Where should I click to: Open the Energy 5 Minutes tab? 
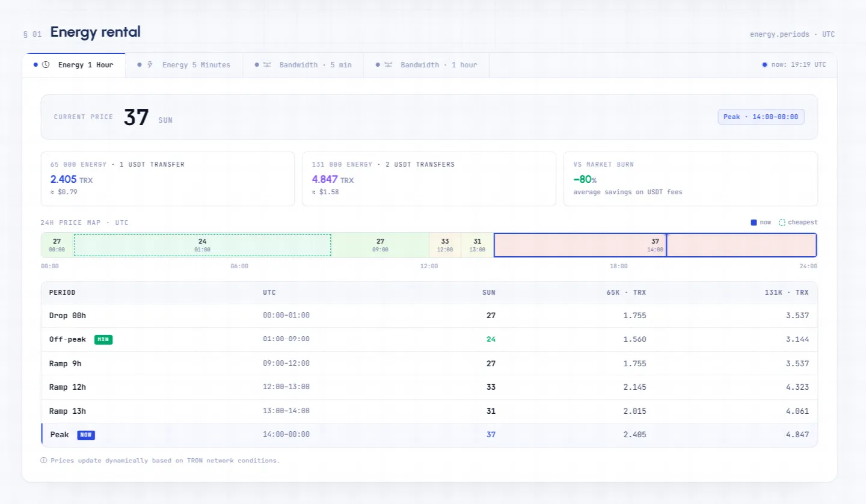click(184, 65)
